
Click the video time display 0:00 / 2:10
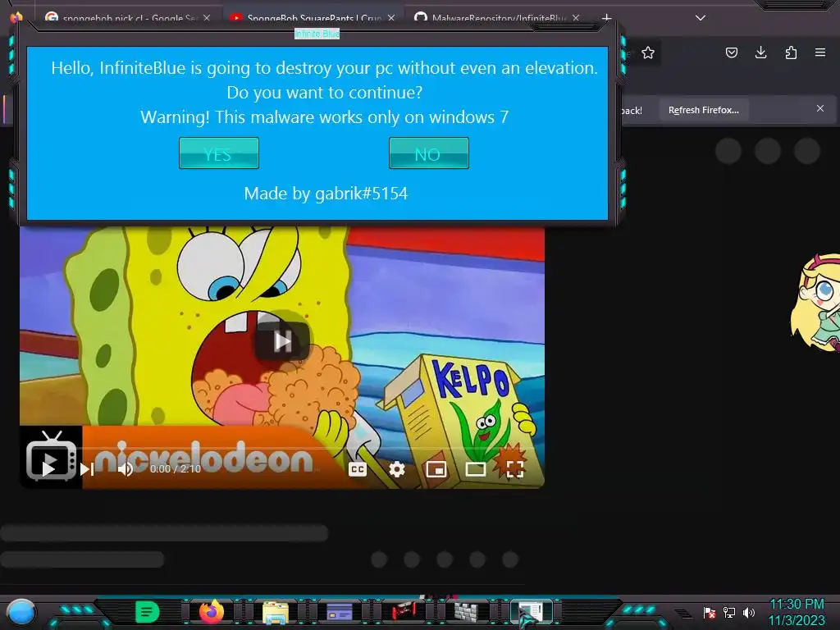pyautogui.click(x=176, y=468)
